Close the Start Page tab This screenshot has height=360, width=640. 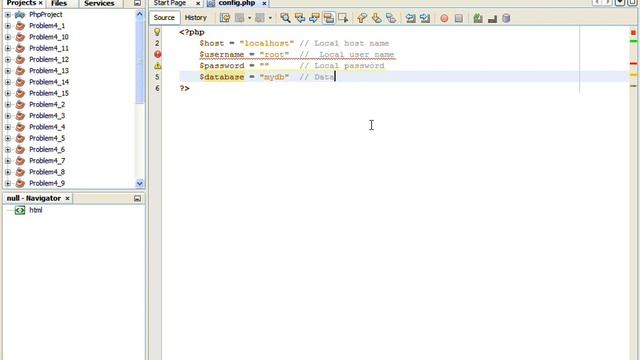198,3
